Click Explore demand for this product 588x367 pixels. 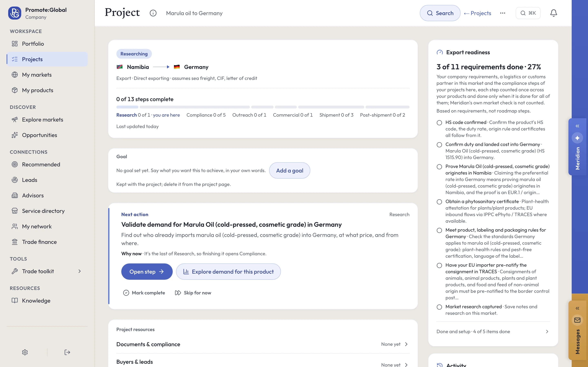click(x=228, y=272)
